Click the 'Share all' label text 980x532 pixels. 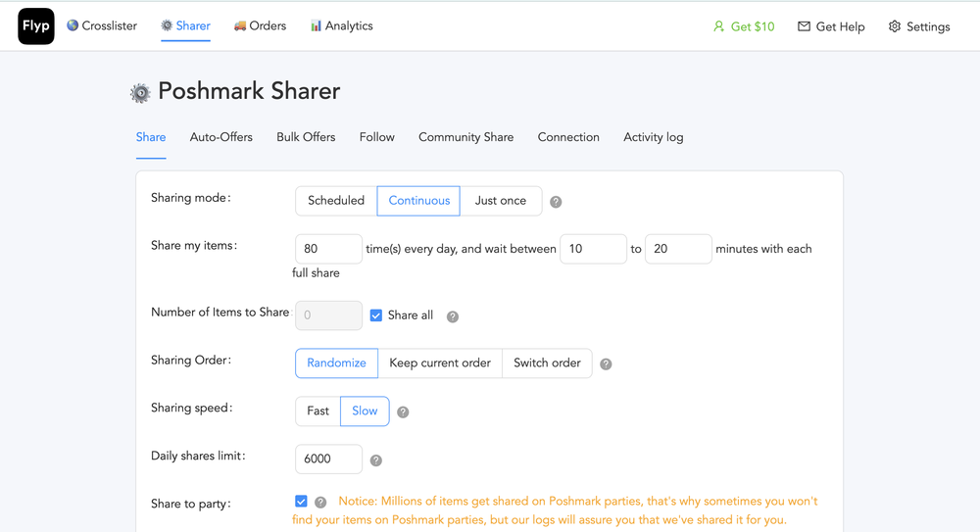[411, 315]
